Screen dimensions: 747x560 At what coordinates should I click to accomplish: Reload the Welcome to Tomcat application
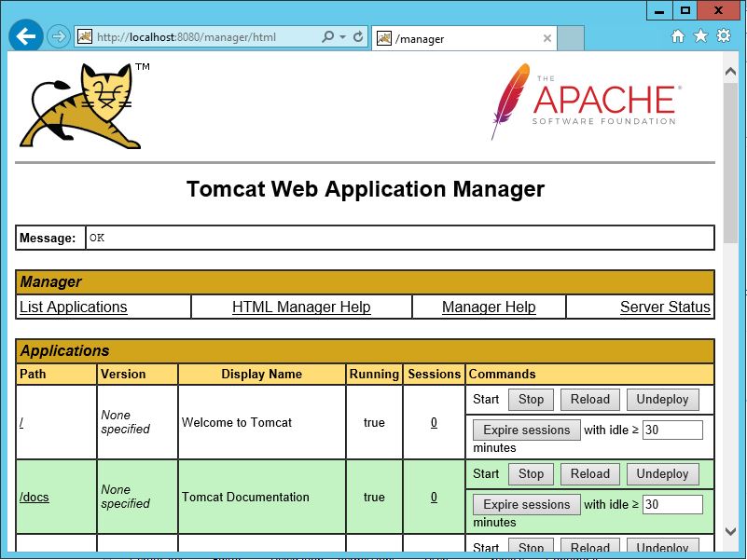[590, 399]
